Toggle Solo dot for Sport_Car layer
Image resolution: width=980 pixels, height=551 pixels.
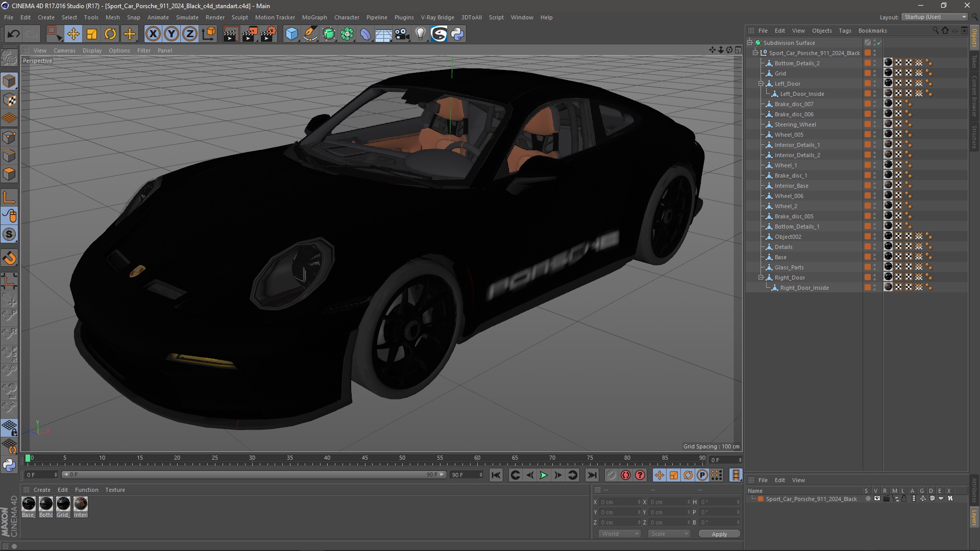[x=868, y=498]
